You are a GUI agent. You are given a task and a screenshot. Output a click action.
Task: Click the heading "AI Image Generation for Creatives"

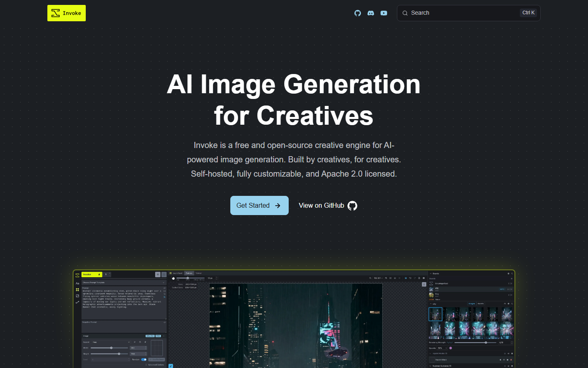294,100
